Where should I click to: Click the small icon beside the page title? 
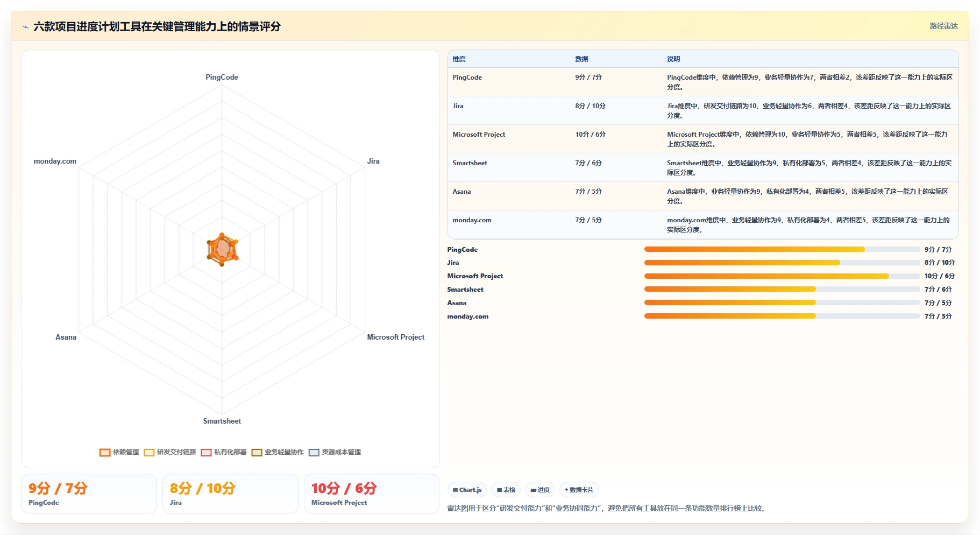tap(25, 27)
